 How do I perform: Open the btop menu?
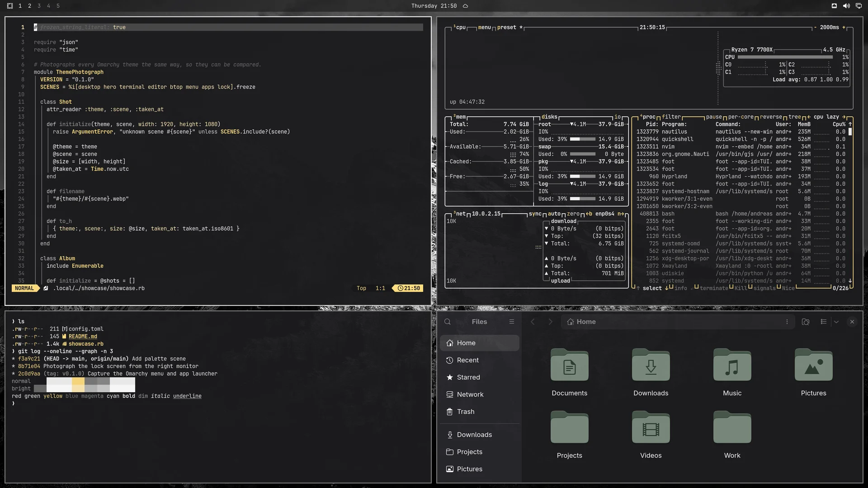point(485,27)
